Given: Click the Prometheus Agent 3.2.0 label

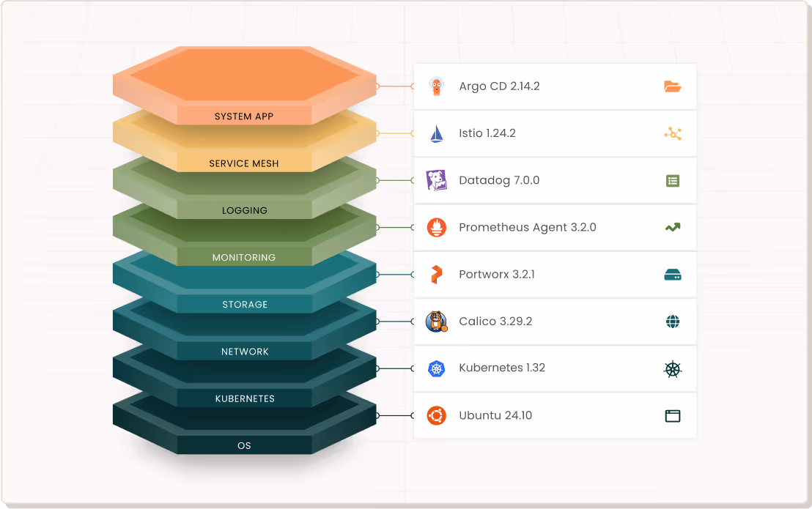Looking at the screenshot, I should 528,228.
